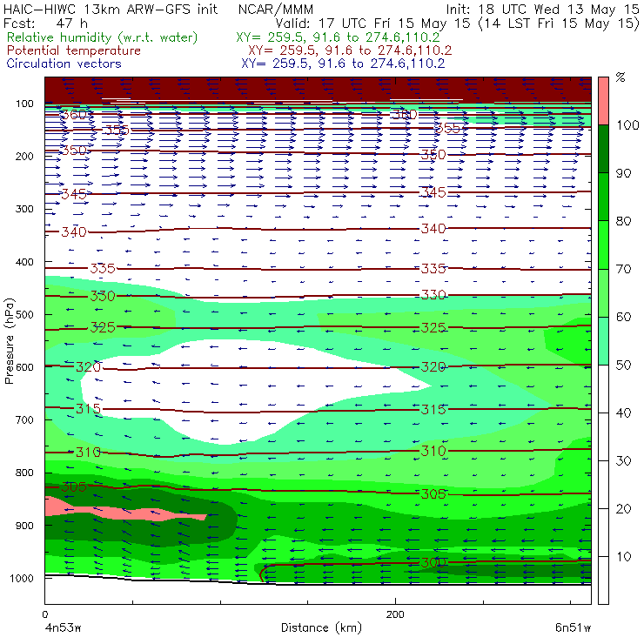Select the 1000 tick on pressure axis
This screenshot has height=644, width=644.
[x=22, y=578]
